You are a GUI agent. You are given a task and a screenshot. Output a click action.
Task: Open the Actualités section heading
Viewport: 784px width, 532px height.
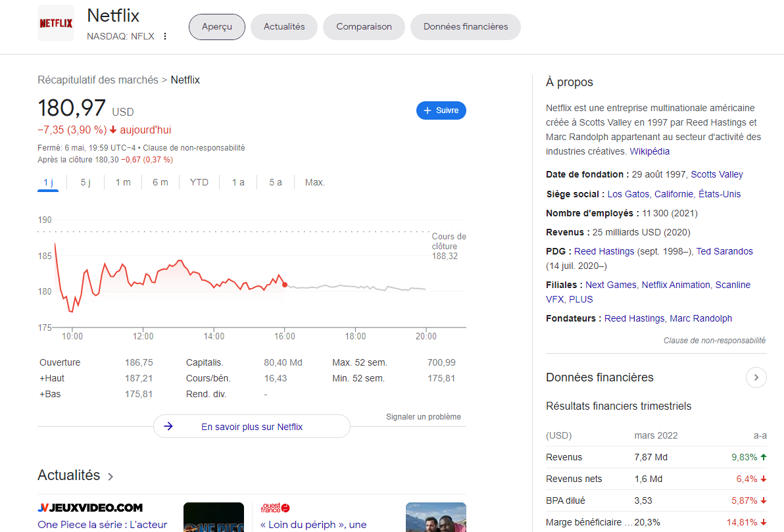pyautogui.click(x=69, y=475)
